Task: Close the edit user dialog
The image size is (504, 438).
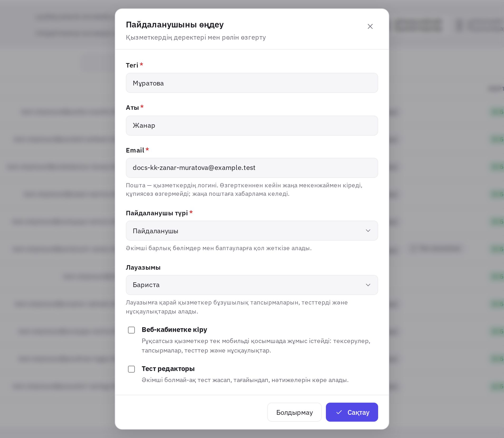Action: (x=370, y=26)
